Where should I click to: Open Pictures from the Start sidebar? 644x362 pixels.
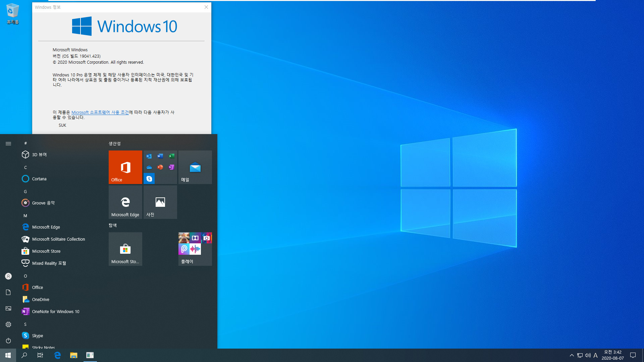pyautogui.click(x=8, y=308)
